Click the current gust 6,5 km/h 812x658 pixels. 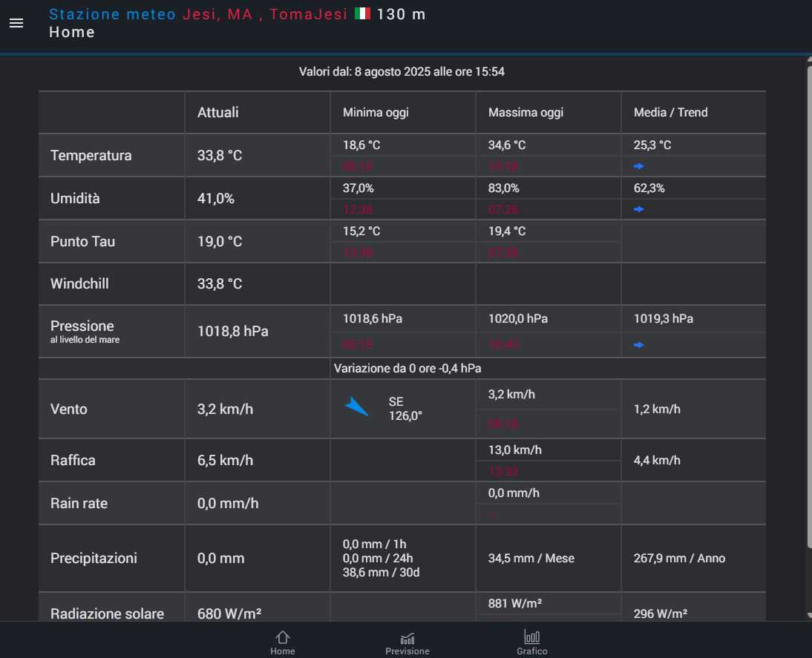pos(226,460)
